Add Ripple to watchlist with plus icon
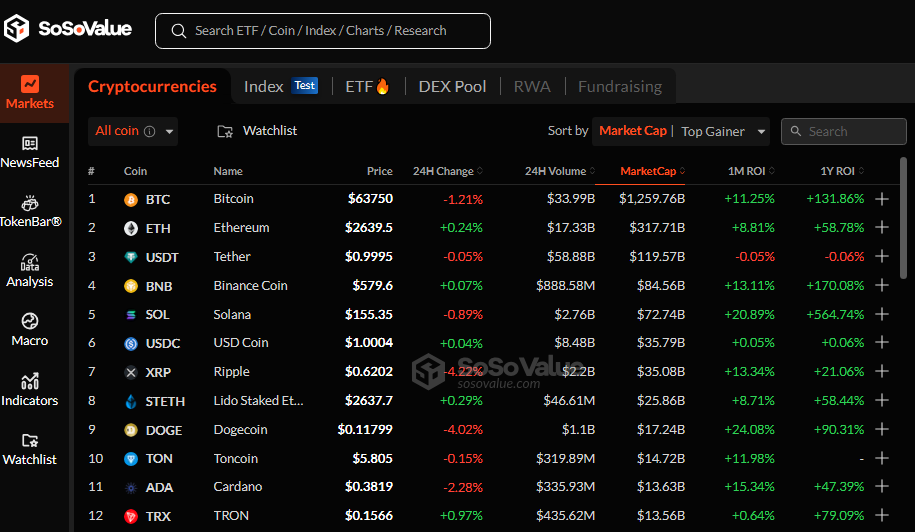The image size is (915, 532). 882,371
